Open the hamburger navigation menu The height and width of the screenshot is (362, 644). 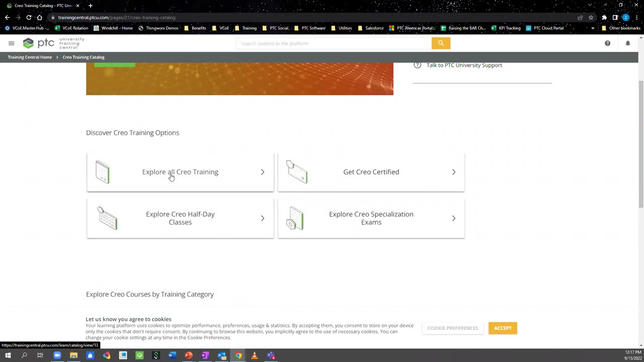tap(11, 43)
